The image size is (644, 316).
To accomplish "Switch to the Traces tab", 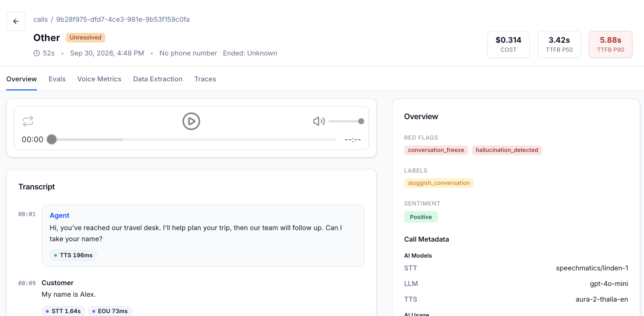I will tap(205, 79).
